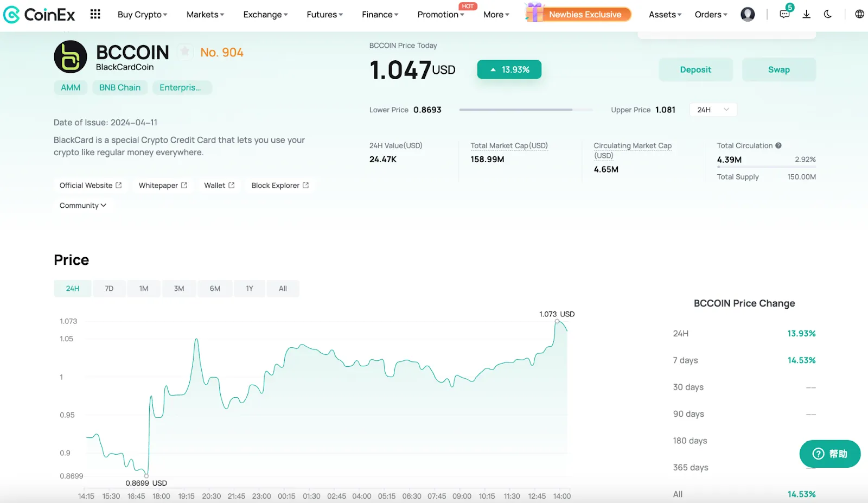
Task: Open the help chat bubble button
Action: (x=830, y=454)
